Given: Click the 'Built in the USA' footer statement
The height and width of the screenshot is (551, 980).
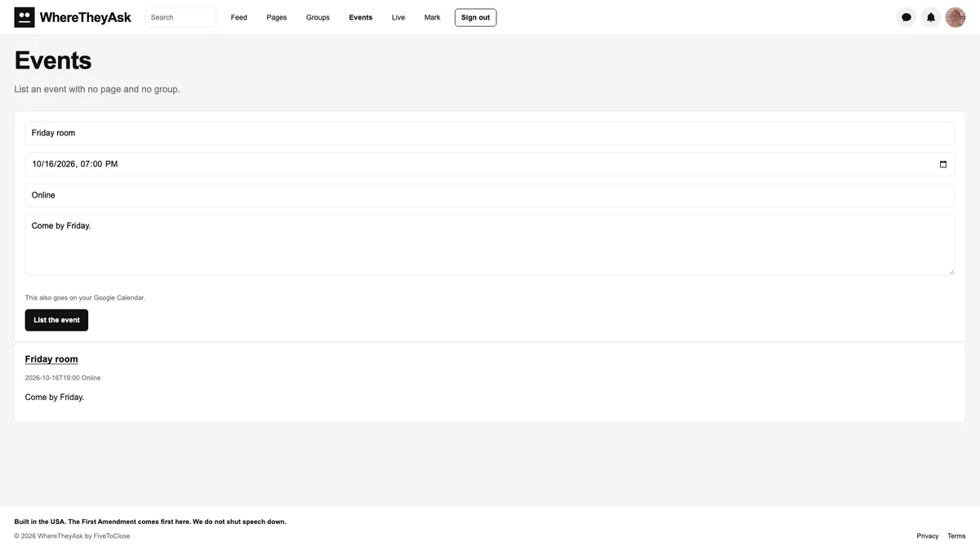Looking at the screenshot, I should tap(150, 522).
